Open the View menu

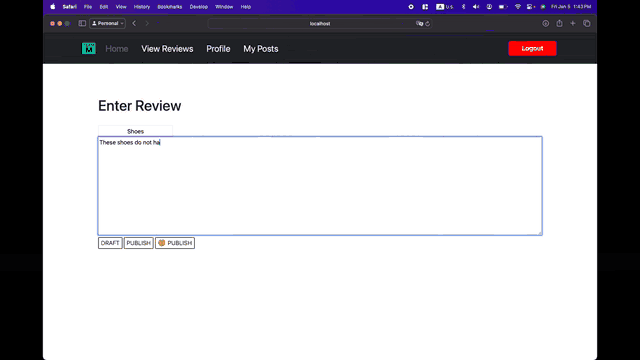click(121, 7)
